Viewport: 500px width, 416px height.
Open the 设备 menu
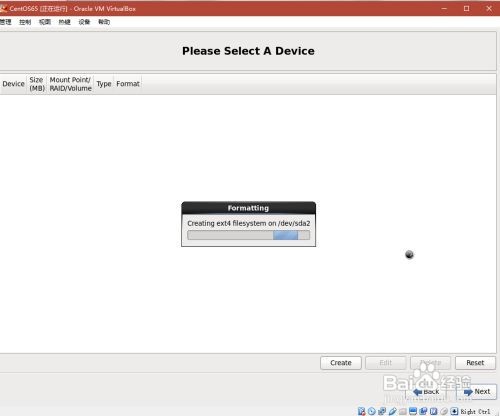[84, 22]
